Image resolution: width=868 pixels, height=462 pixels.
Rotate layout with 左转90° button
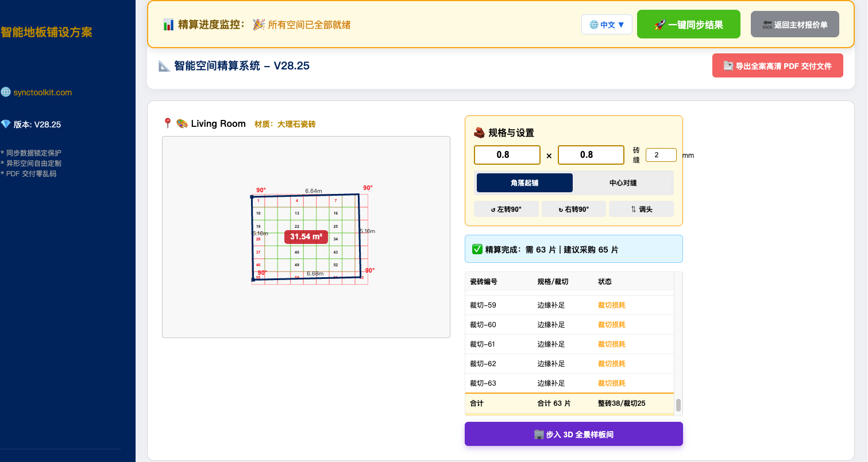pyautogui.click(x=506, y=209)
